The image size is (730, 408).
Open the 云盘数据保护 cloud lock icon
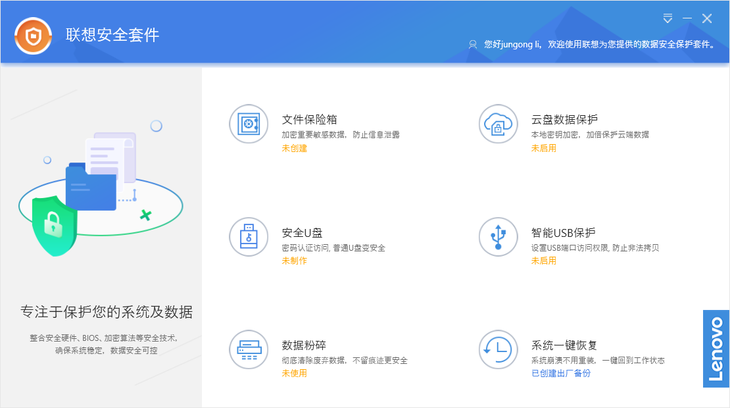pyautogui.click(x=498, y=124)
